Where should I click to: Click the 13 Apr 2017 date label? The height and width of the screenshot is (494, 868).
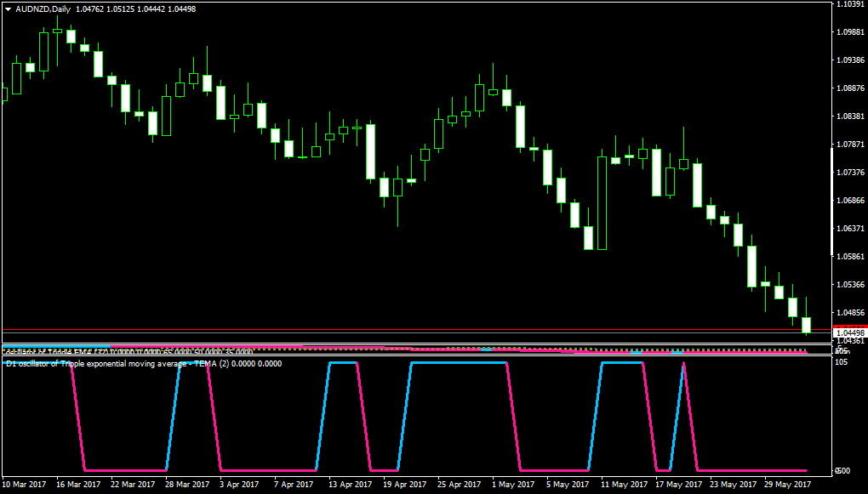pos(351,485)
